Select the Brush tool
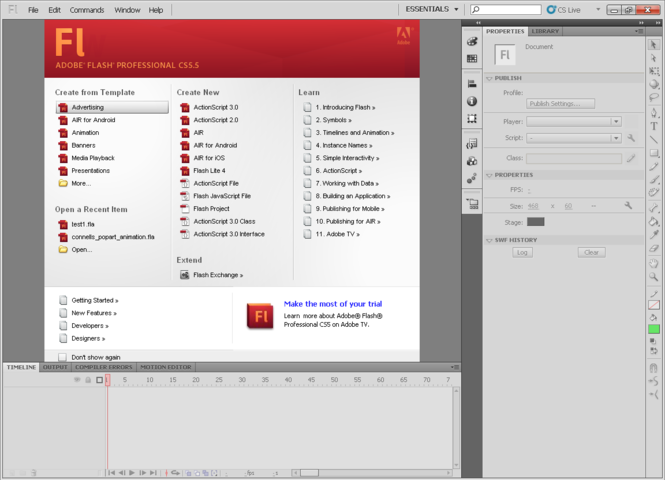This screenshot has width=665, height=480. pos(654,179)
